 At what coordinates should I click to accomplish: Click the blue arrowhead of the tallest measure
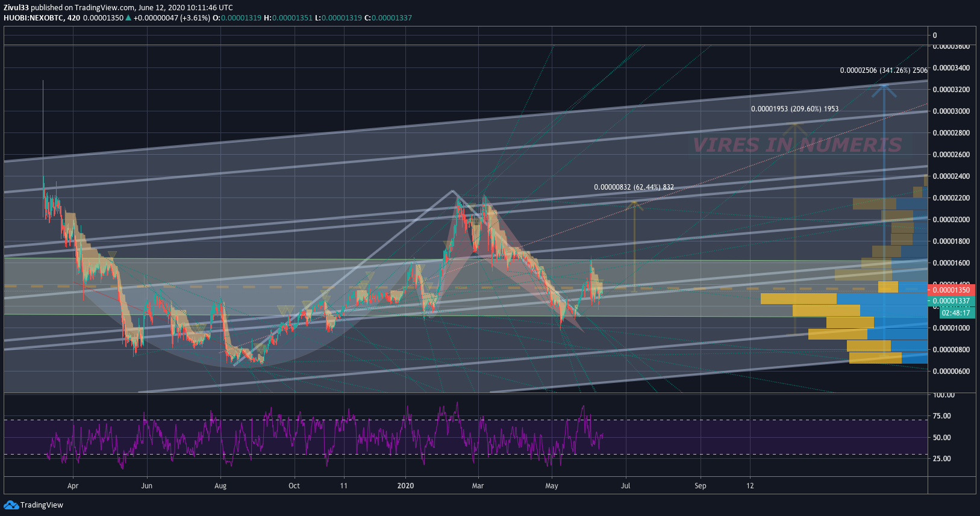tap(884, 90)
